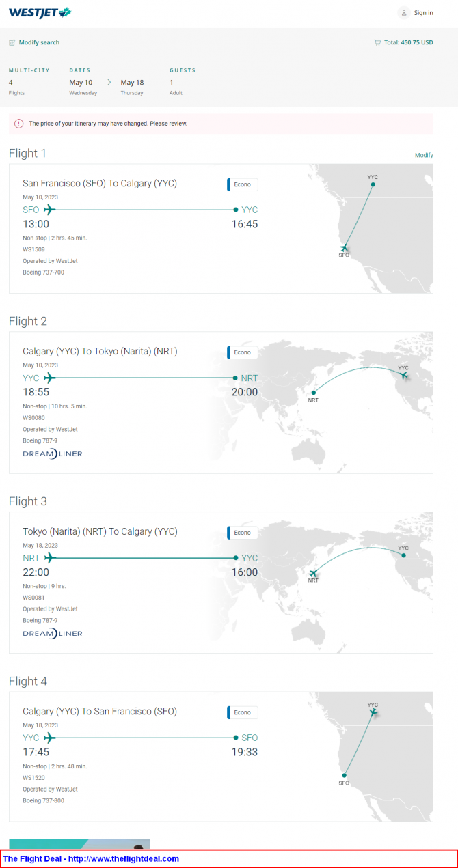Click the Econo fare badge in Flight 1
The height and width of the screenshot is (868, 458).
(x=243, y=184)
